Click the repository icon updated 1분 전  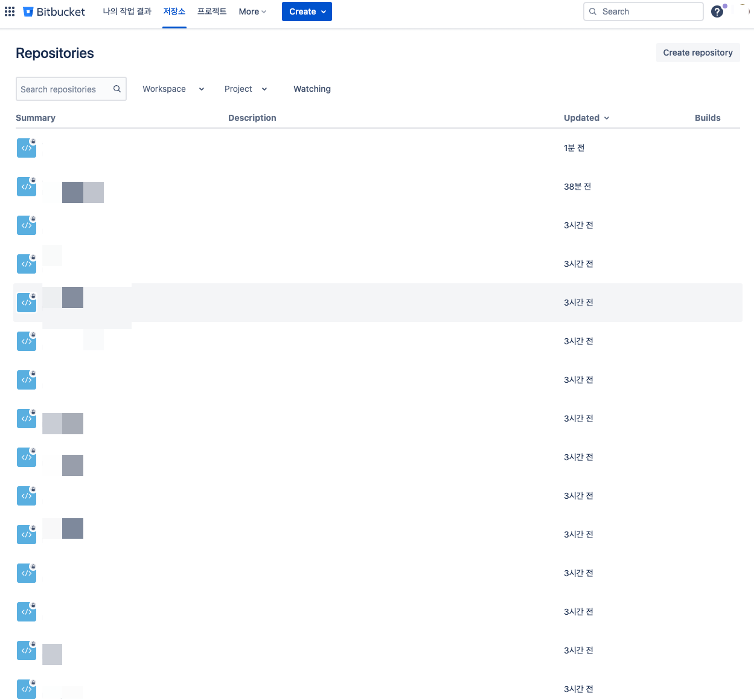27,148
